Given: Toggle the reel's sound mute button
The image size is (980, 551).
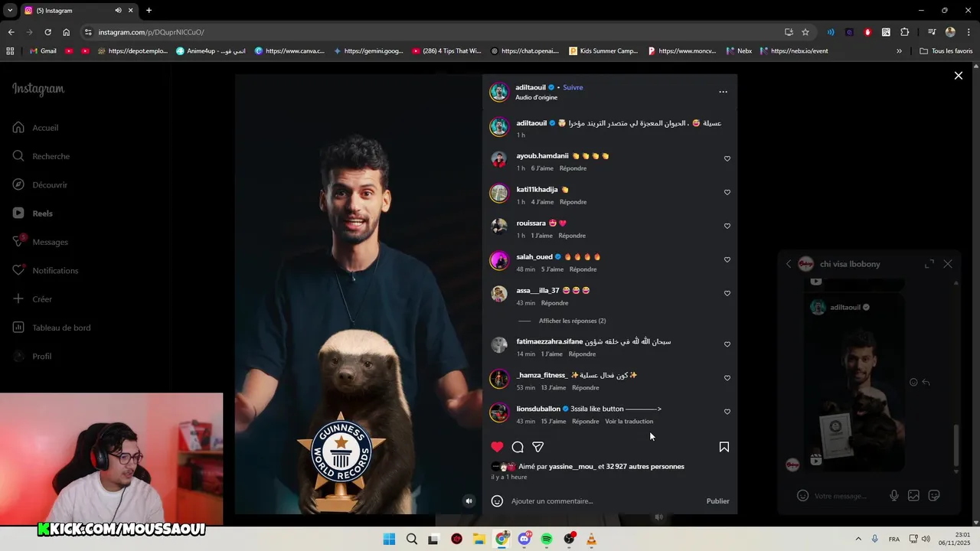Looking at the screenshot, I should coord(469,501).
